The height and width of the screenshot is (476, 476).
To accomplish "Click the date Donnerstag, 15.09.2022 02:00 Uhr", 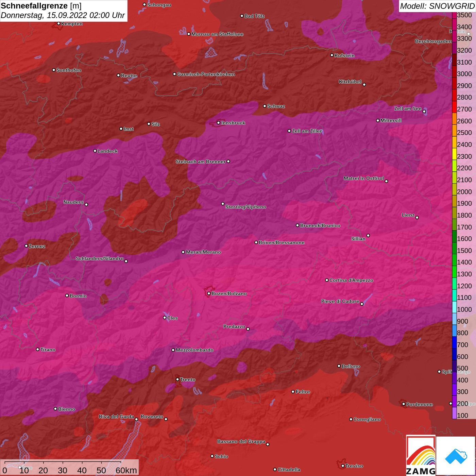I will pos(63,16).
